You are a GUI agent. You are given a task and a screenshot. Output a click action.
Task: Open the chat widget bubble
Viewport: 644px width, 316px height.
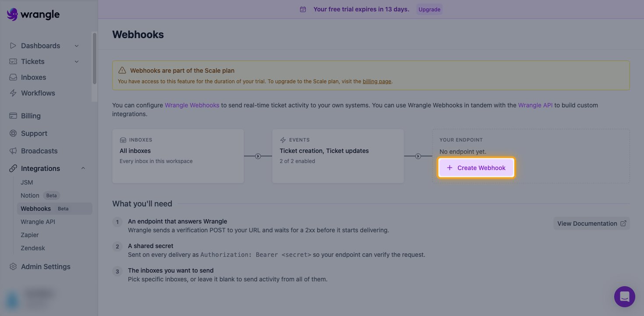pos(625,297)
